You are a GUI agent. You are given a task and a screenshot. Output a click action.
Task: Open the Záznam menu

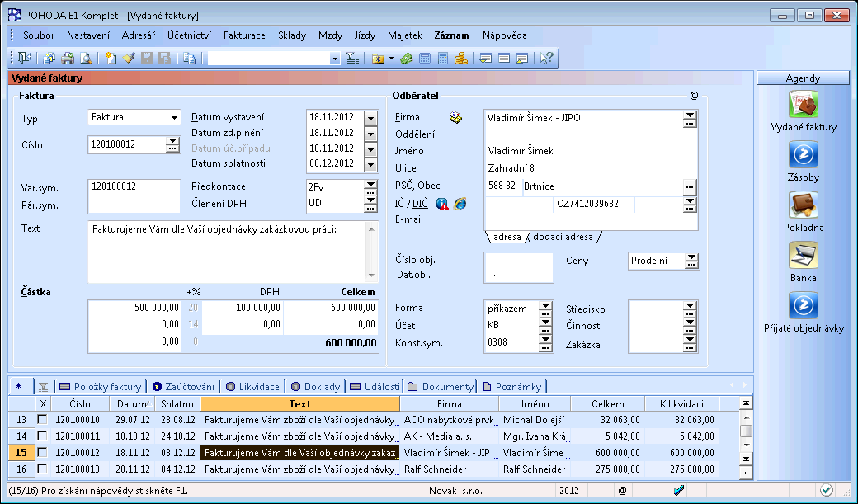coord(451,35)
